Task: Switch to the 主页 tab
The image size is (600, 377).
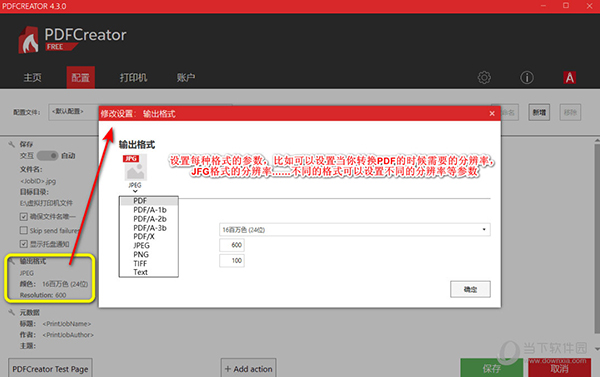Action: 33,78
